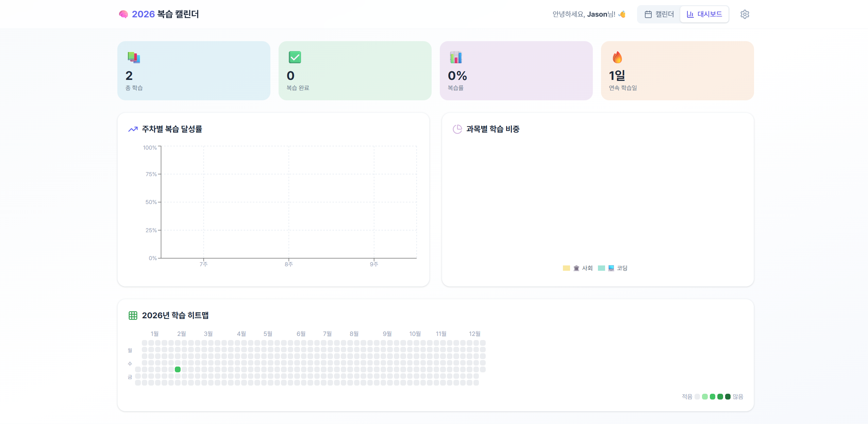Click the 12월 month label on heatmap

tap(474, 334)
